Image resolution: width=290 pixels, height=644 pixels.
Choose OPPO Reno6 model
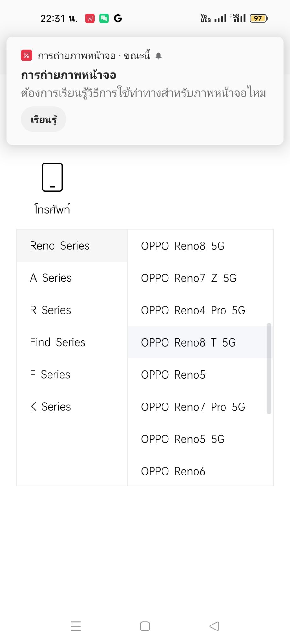click(200, 471)
